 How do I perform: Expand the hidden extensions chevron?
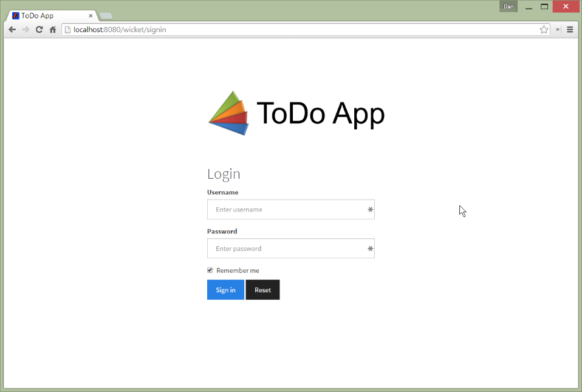click(x=558, y=29)
